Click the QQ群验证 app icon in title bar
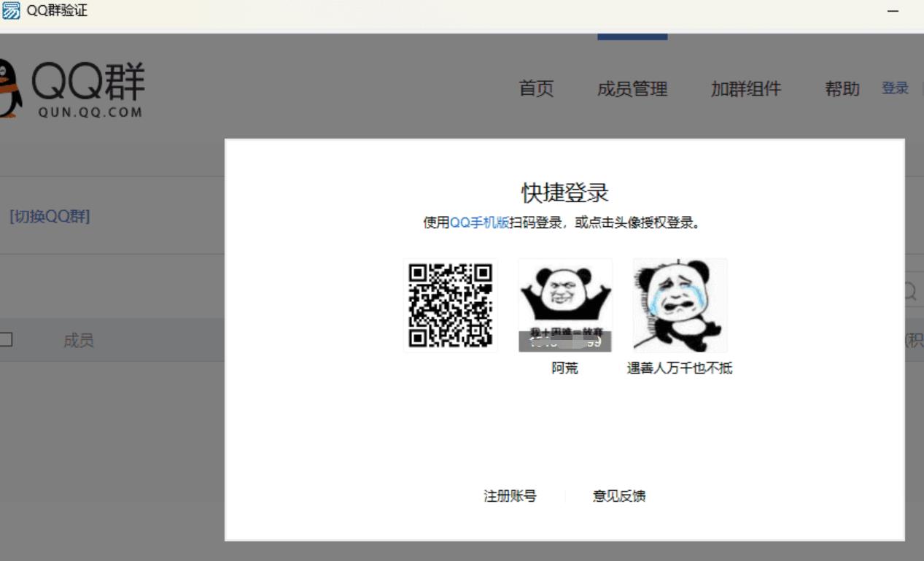The height and width of the screenshot is (561, 924). click(x=11, y=11)
